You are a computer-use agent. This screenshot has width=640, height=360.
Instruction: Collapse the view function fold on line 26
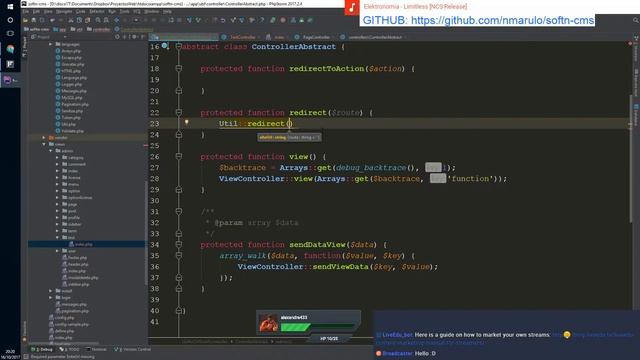[178, 157]
